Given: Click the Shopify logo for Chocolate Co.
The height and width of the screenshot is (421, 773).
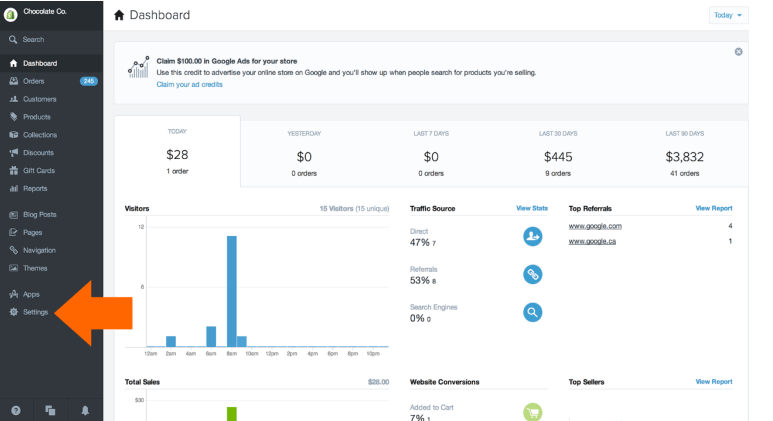Looking at the screenshot, I should click(10, 14).
